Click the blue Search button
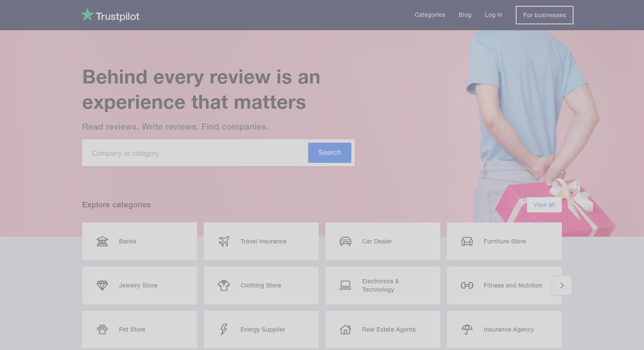The width and height of the screenshot is (644, 350). coord(330,153)
